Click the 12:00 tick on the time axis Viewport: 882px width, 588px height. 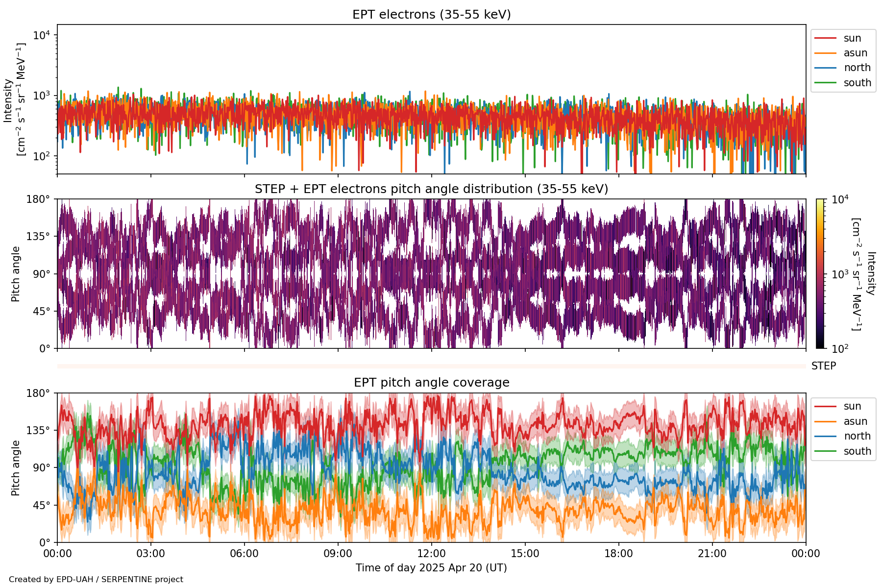[431, 554]
